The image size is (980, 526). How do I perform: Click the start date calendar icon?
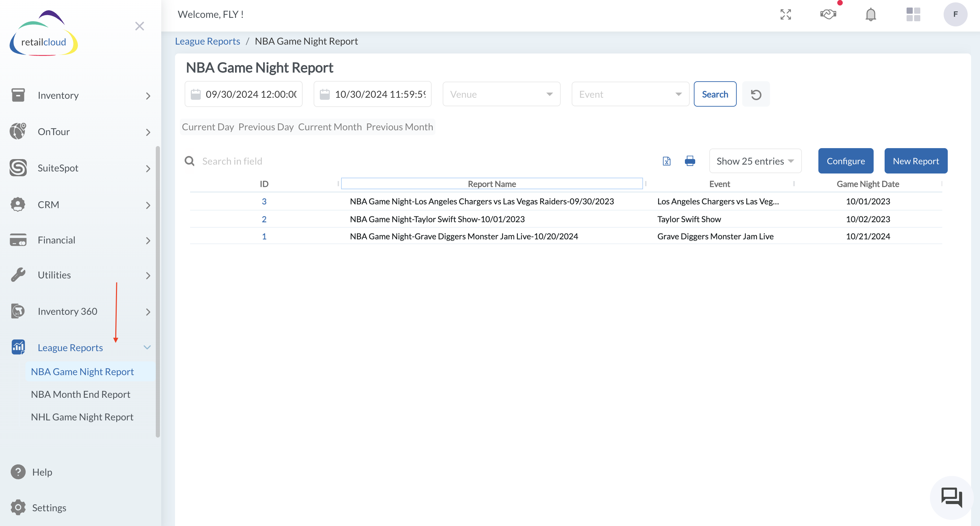click(x=196, y=94)
